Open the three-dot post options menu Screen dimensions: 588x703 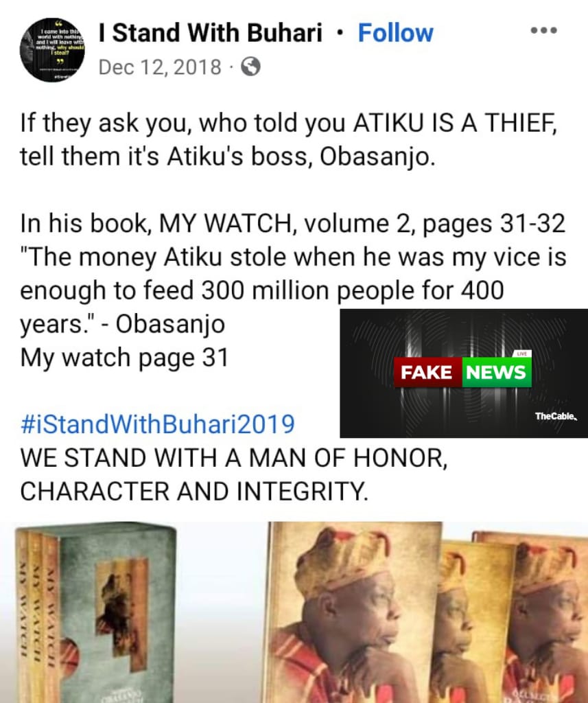click(x=543, y=30)
